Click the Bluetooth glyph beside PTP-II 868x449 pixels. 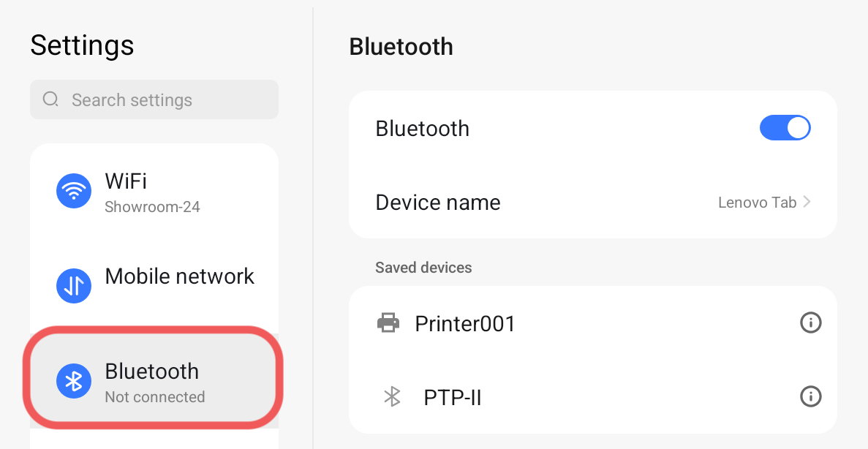click(393, 397)
